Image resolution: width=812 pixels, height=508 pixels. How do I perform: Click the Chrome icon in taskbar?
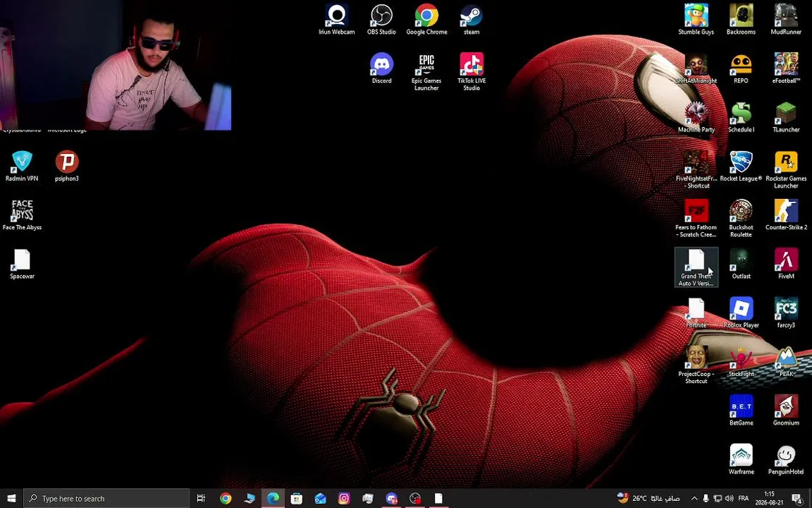226,498
